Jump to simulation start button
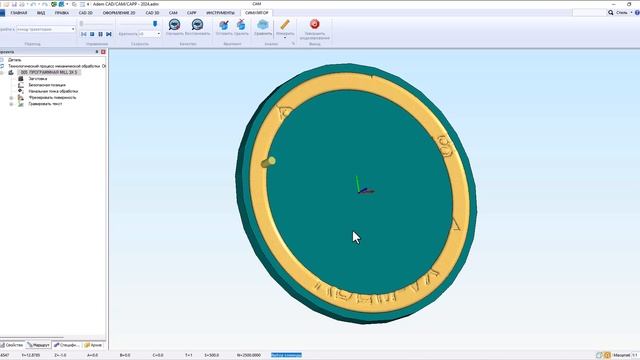 point(84,34)
